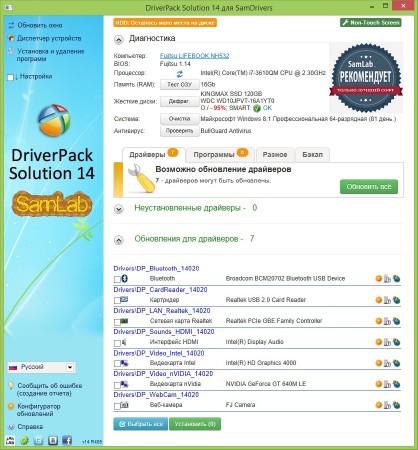Click the orange gear icon in the Интерфейс HDMI row
This screenshot has width=418, height=450.
pos(379,342)
